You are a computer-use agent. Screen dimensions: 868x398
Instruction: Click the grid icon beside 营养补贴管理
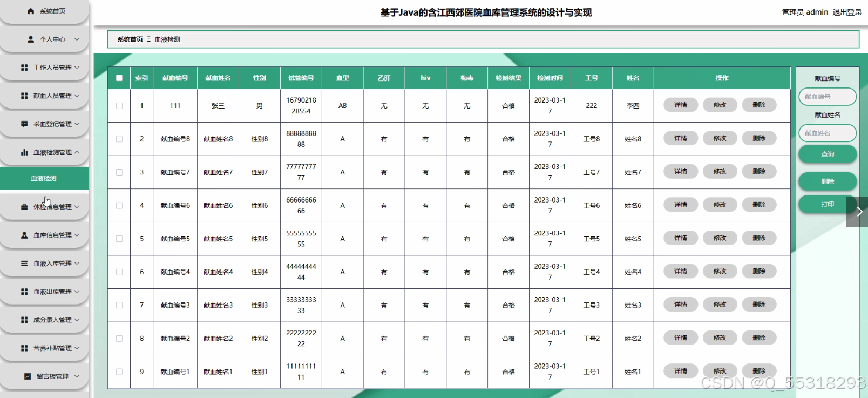pyautogui.click(x=24, y=348)
